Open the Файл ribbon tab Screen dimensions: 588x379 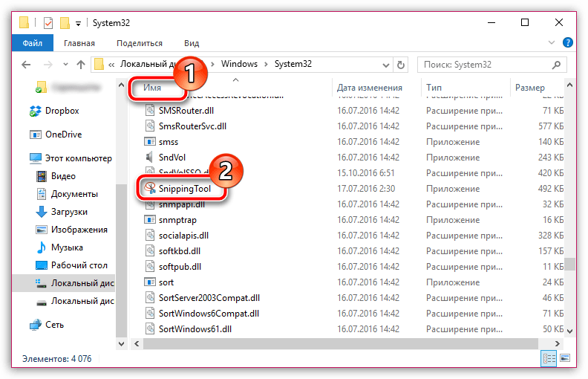click(32, 43)
